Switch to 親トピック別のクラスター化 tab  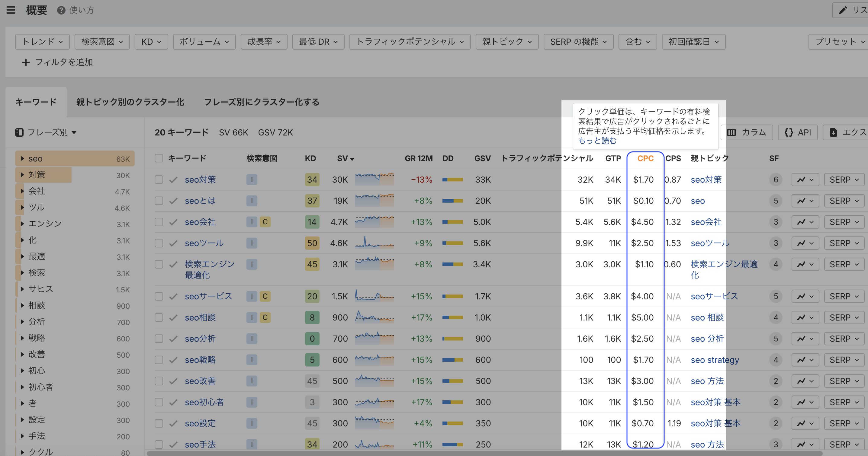[x=130, y=102]
